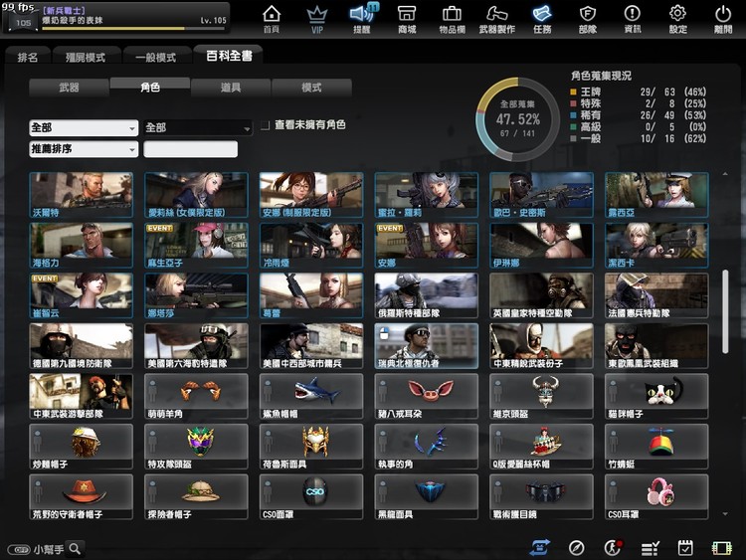This screenshot has height=560, width=746.
Task: Open the 部隊 clan shield icon
Action: click(588, 19)
